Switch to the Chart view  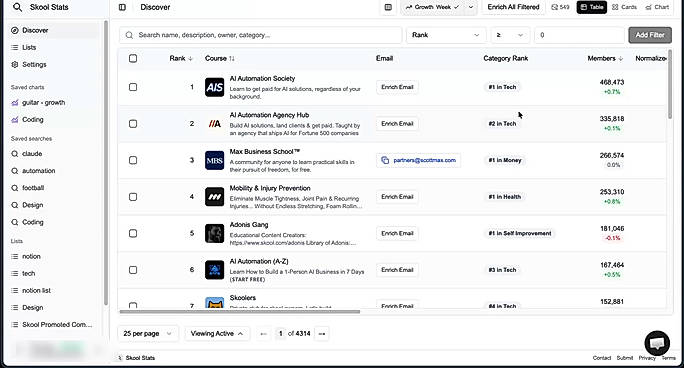click(657, 7)
